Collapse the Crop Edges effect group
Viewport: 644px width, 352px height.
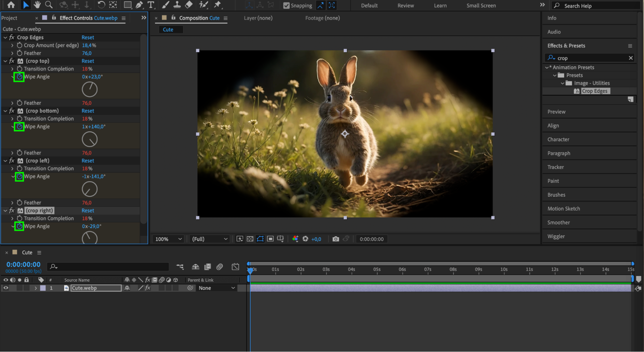coord(5,37)
